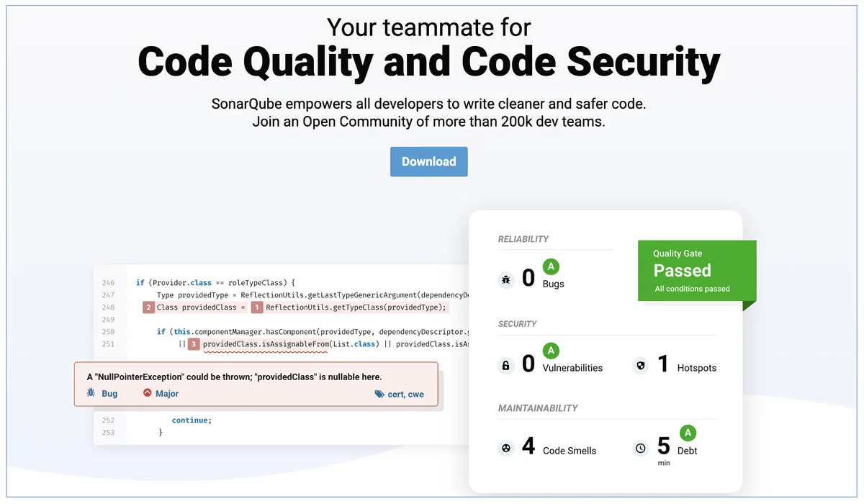Viewport: 864px width, 504px height.
Task: Click the radiation Code Smells icon
Action: pyautogui.click(x=505, y=449)
